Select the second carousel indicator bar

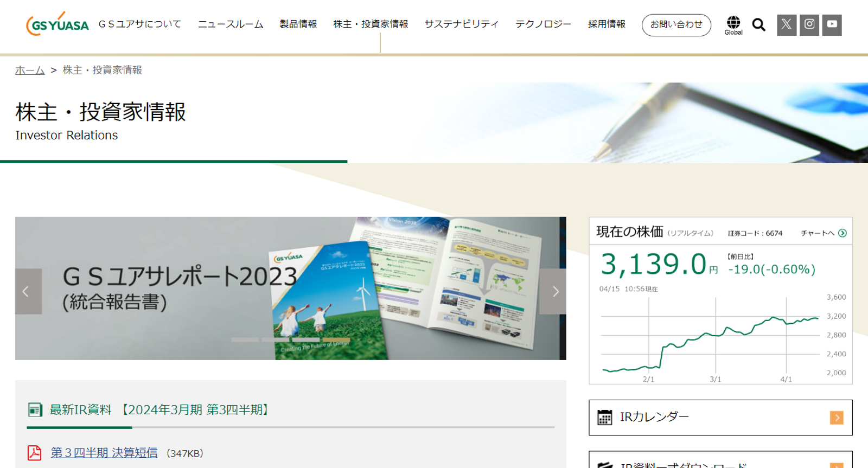coord(276,339)
